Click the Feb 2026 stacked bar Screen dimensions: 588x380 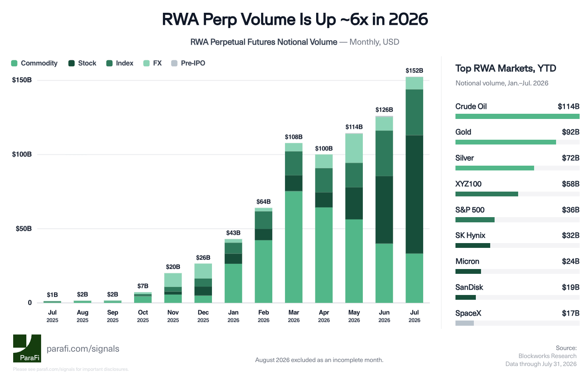[x=263, y=255]
